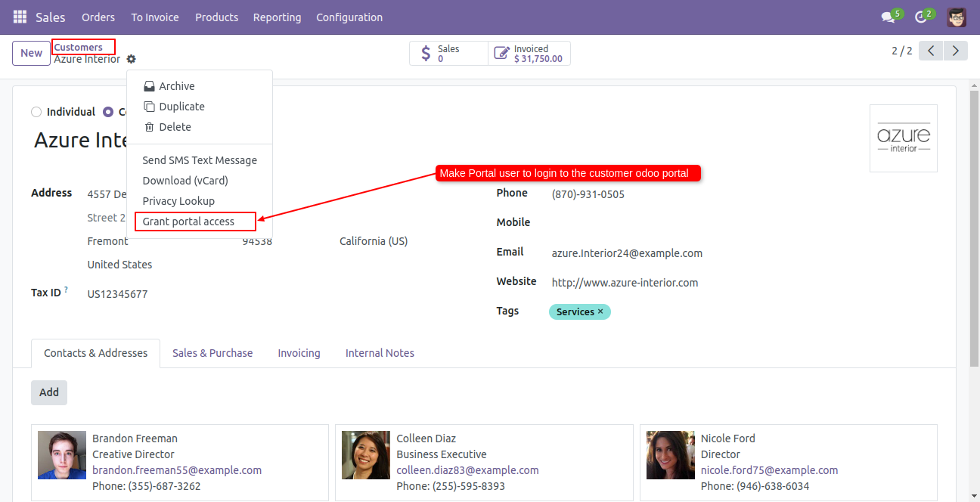980x502 pixels.
Task: Open the Products menu
Action: (216, 17)
